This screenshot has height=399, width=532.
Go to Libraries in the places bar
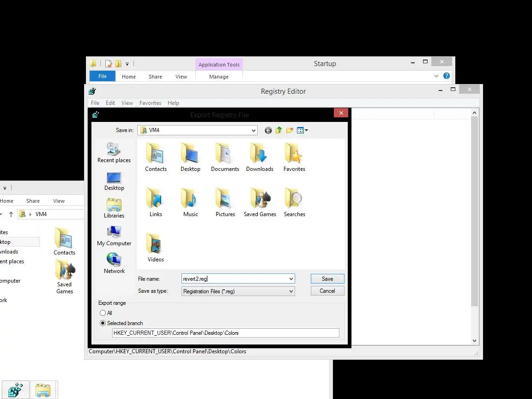click(x=114, y=208)
